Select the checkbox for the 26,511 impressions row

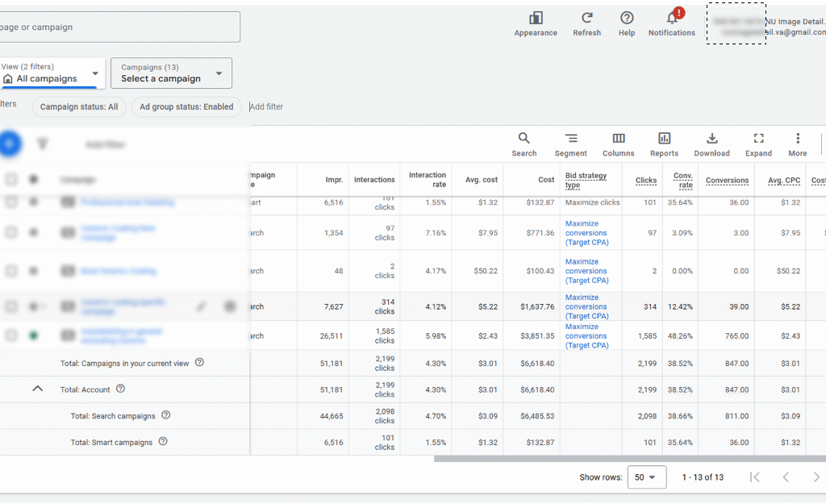click(x=11, y=335)
